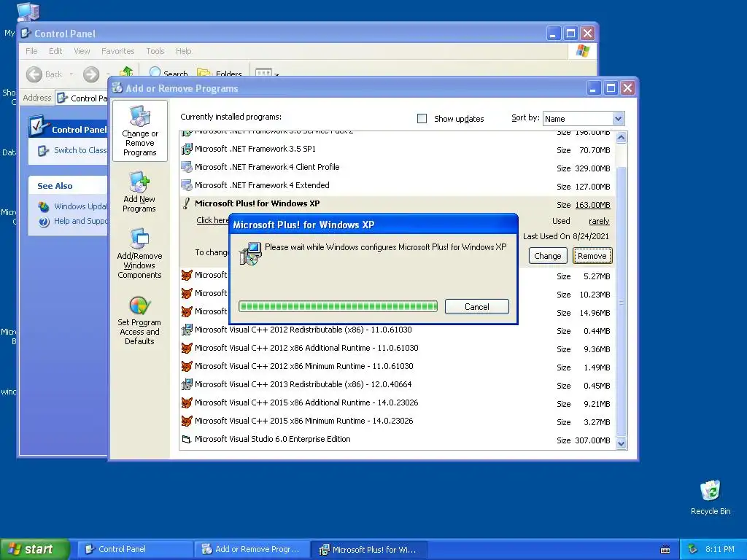Click the Up folder icon in Control Panel
The image size is (747, 560).
click(x=125, y=71)
